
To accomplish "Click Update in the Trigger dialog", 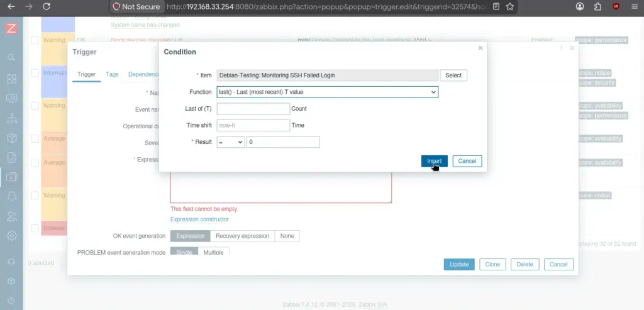I will pyautogui.click(x=459, y=265).
